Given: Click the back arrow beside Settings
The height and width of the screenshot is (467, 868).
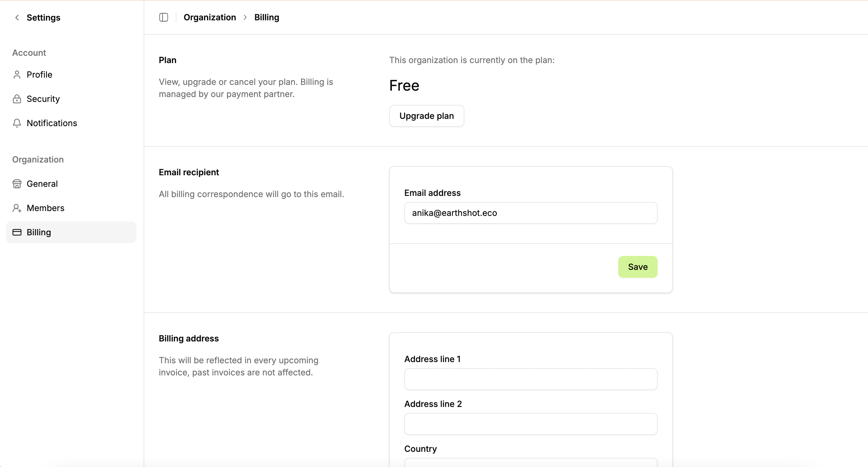Looking at the screenshot, I should click(17, 18).
